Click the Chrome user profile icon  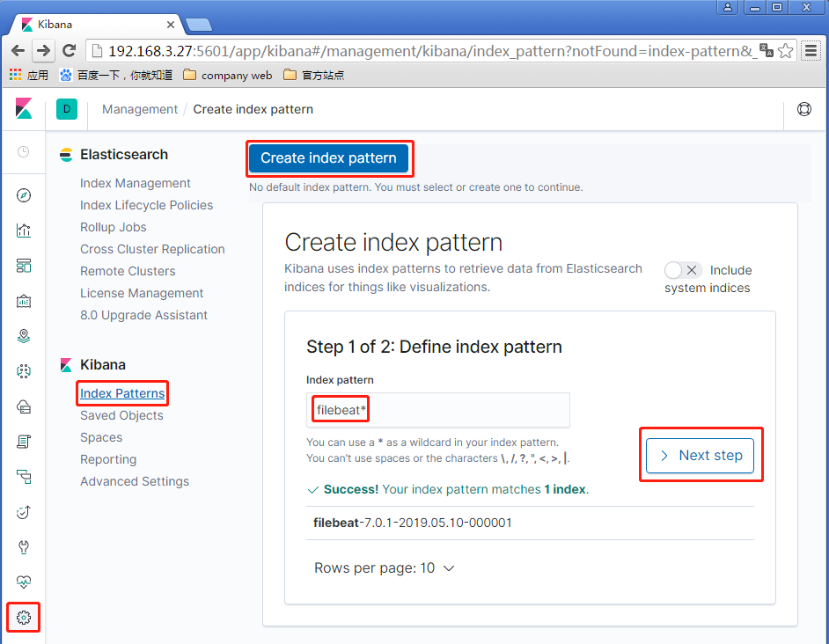point(728,7)
